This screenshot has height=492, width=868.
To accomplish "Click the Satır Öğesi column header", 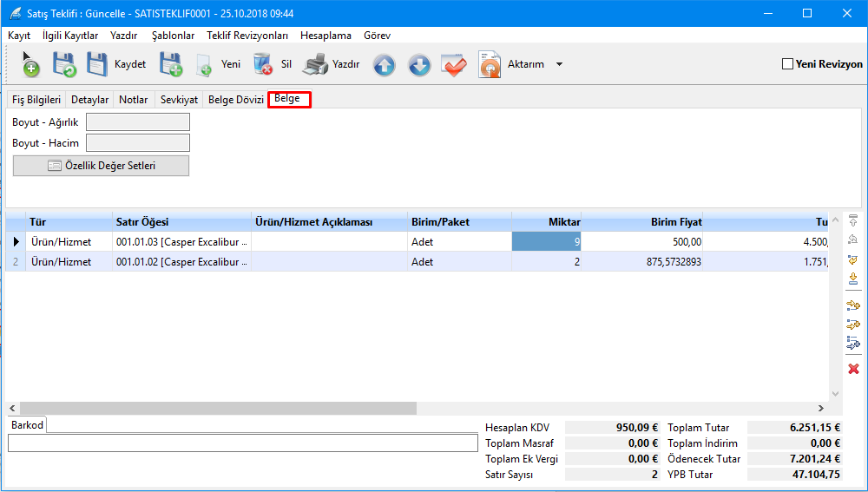I will coord(181,222).
